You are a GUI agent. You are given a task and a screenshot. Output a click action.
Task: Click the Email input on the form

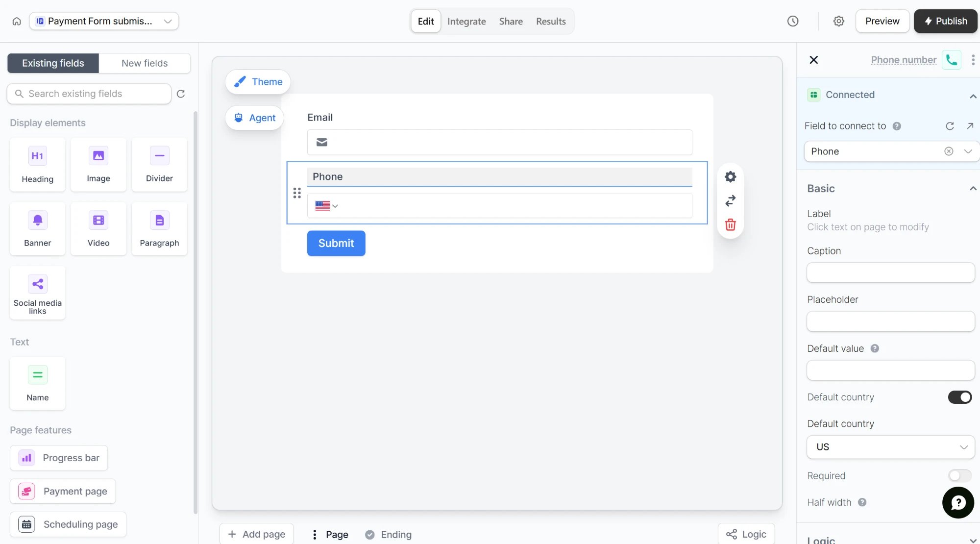coord(500,142)
